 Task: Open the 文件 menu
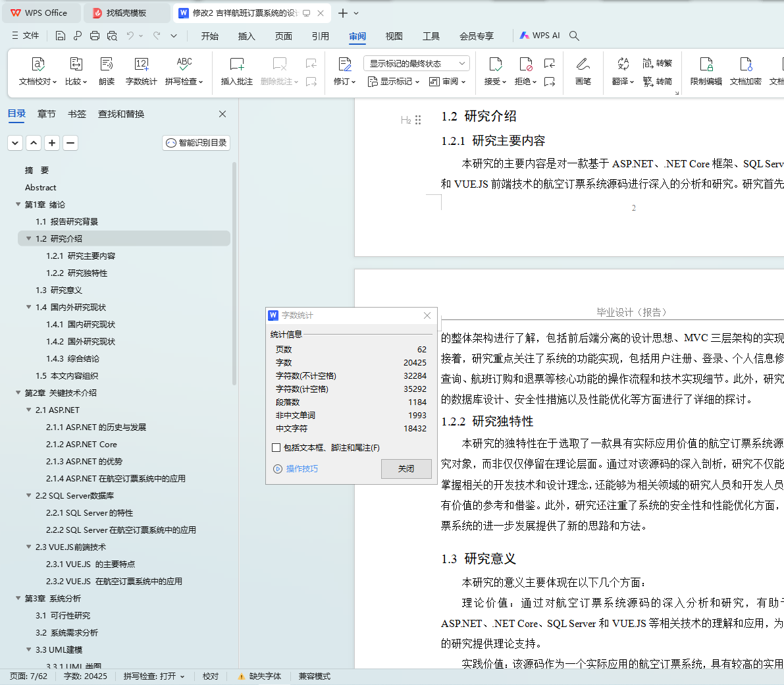[26, 36]
